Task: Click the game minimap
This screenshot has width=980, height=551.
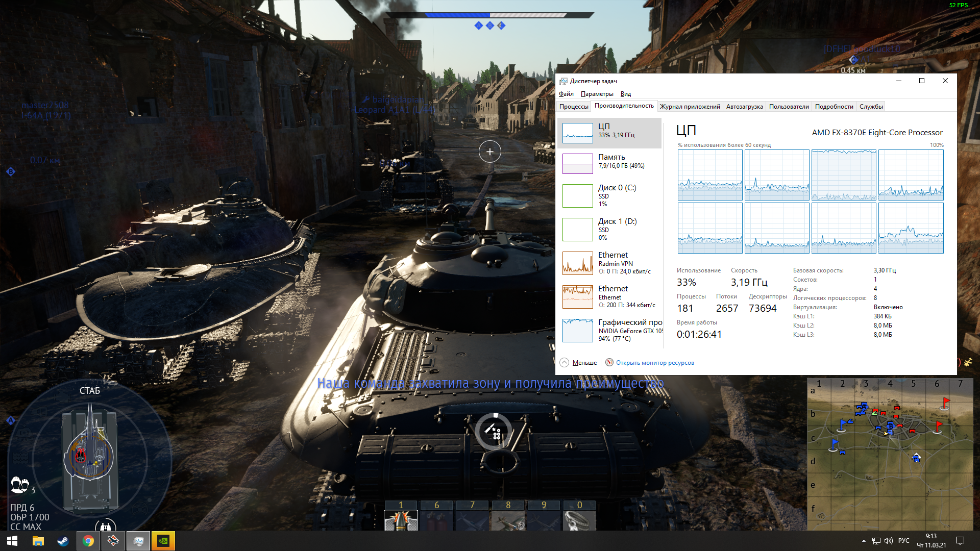Action: tap(890, 454)
